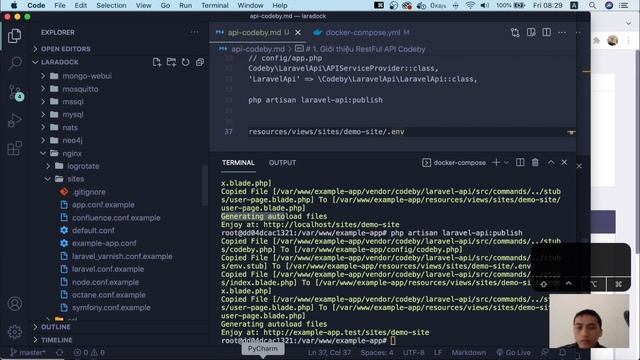Image resolution: width=640 pixels, height=360 pixels.
Task: Click Ln 37, Col 37 status item
Action: (329, 353)
